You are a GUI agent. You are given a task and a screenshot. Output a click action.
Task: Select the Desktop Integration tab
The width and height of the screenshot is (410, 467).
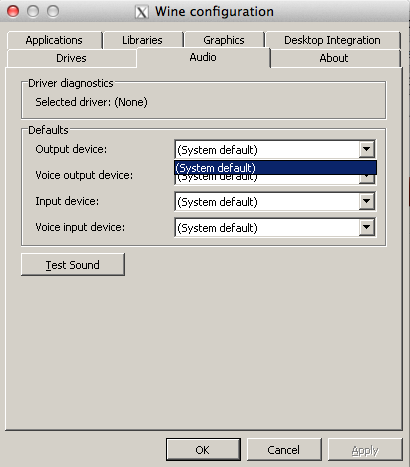332,40
